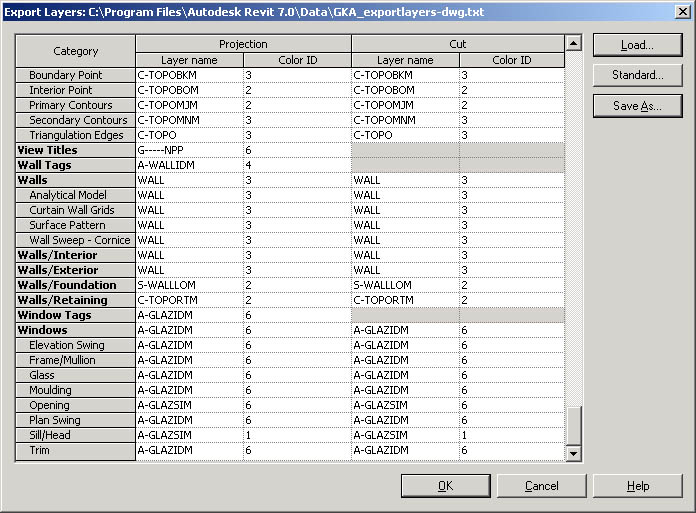696x513 pixels.
Task: Confirm with the OK button
Action: tap(445, 486)
